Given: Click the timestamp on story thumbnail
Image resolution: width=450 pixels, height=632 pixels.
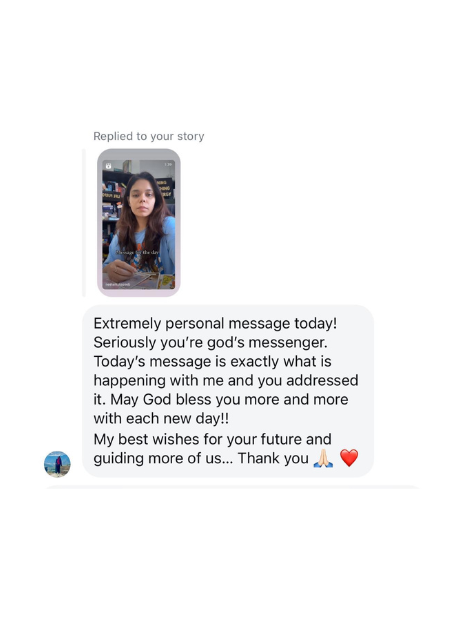Looking at the screenshot, I should [x=168, y=164].
